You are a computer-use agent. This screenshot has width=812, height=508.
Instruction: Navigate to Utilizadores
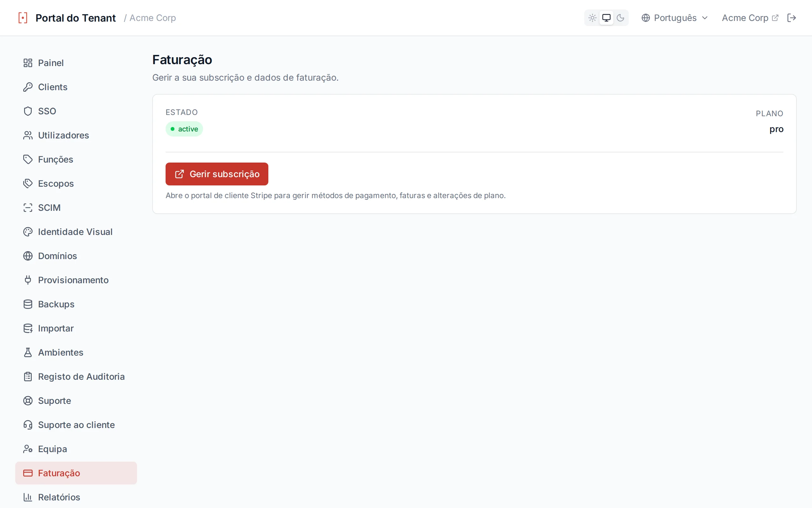tap(76, 135)
